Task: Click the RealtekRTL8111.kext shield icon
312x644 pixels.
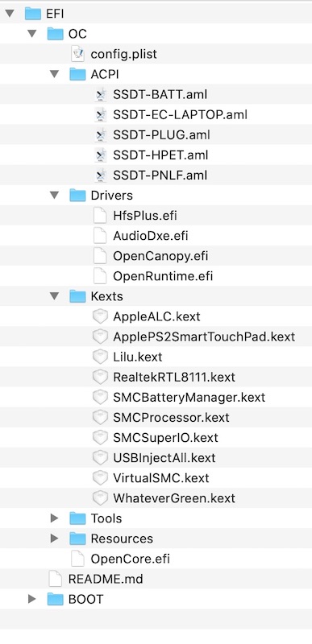Action: [100, 377]
